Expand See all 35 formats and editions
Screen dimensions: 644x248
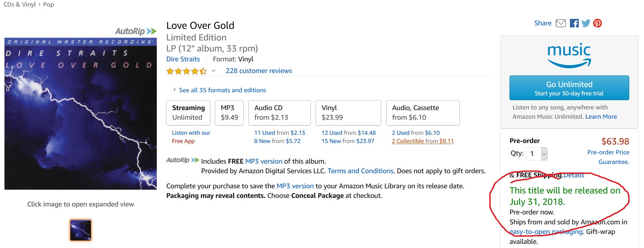[222, 90]
